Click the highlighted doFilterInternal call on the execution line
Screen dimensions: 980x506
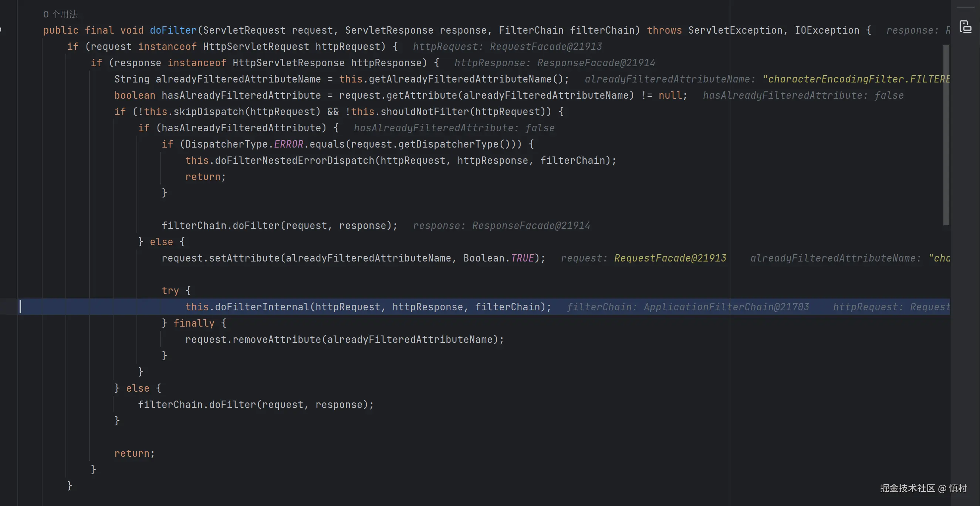pyautogui.click(x=262, y=307)
